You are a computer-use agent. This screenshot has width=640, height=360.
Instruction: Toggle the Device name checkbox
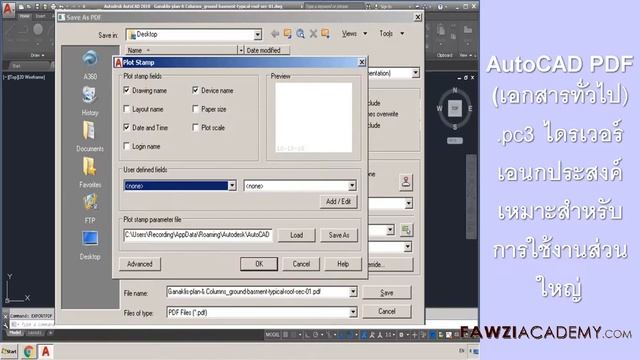coord(196,90)
